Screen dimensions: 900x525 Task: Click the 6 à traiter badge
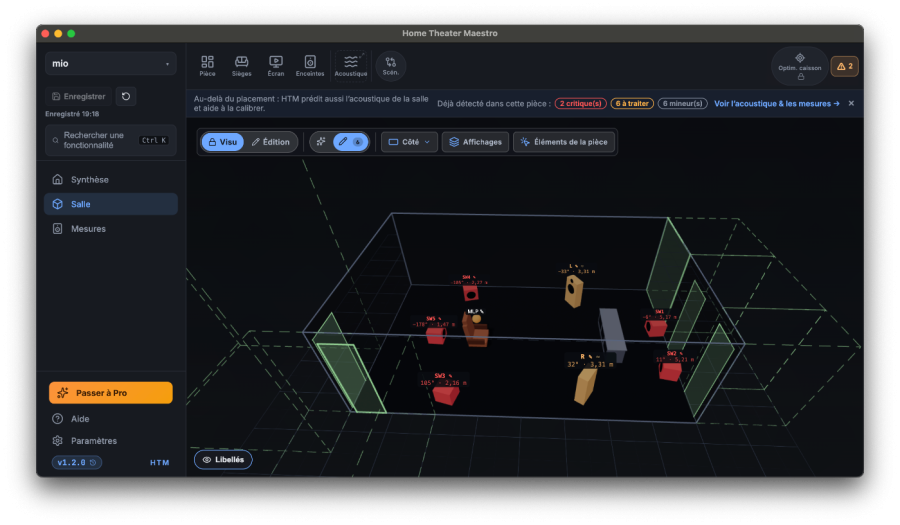coord(632,103)
